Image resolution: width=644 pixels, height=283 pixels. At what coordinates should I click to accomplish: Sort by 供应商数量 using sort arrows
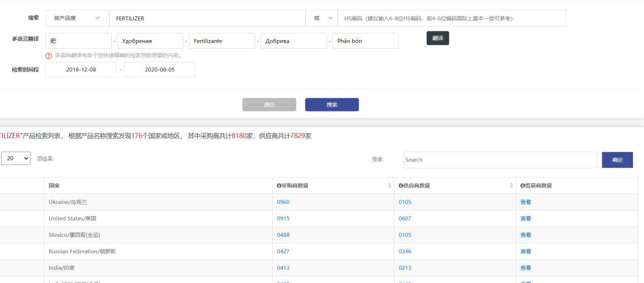coord(511,186)
